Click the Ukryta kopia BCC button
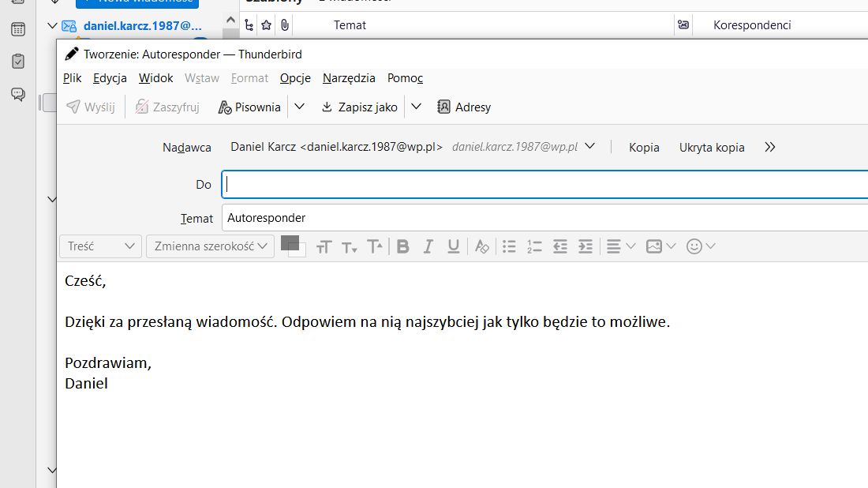This screenshot has width=868, height=488. [712, 148]
